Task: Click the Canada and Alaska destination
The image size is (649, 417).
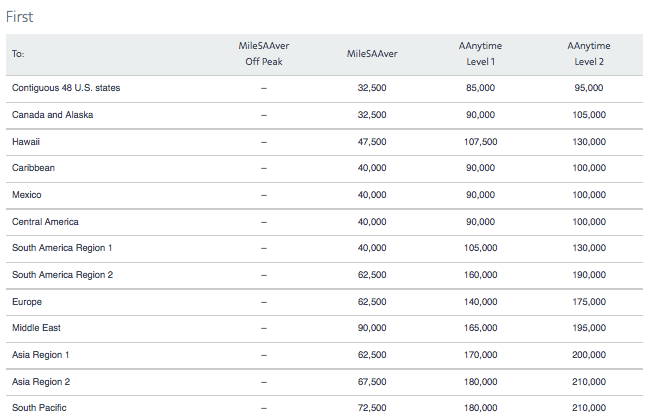Action: 53,115
